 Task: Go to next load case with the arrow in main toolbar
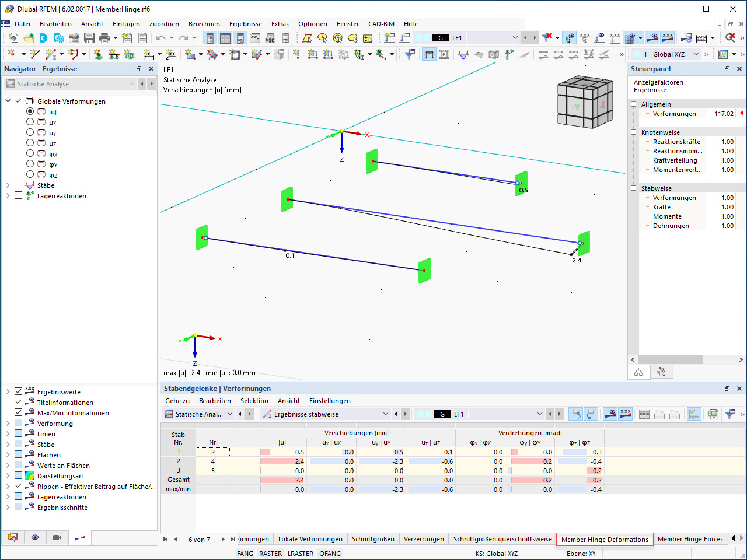point(535,38)
